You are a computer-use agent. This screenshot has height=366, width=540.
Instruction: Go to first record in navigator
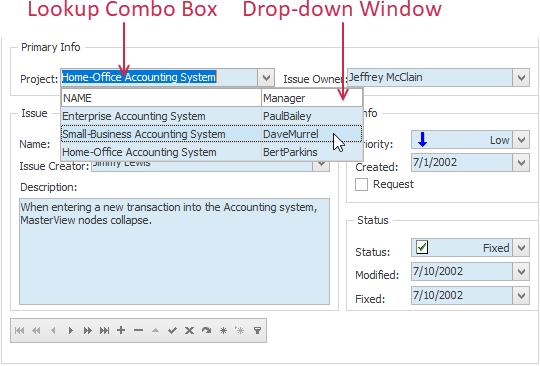coord(20,331)
